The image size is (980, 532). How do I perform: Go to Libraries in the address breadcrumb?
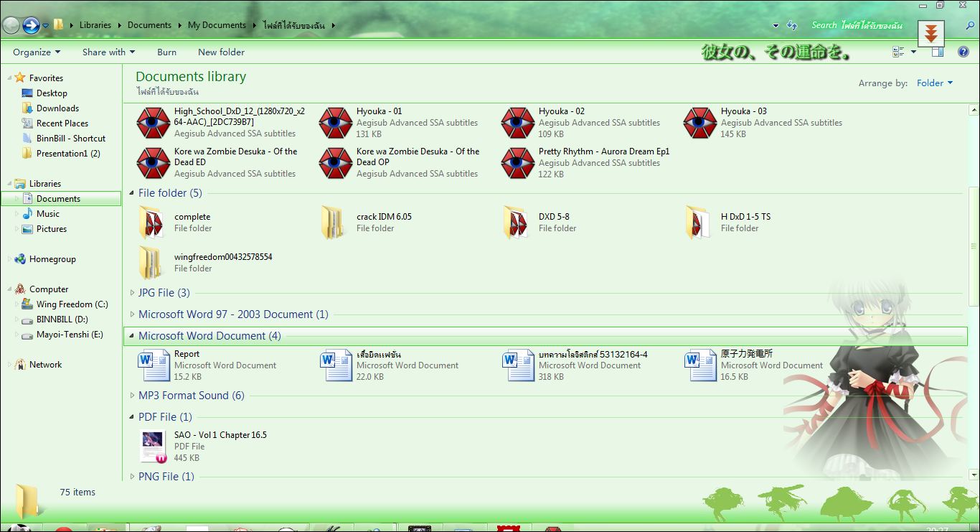tap(95, 25)
